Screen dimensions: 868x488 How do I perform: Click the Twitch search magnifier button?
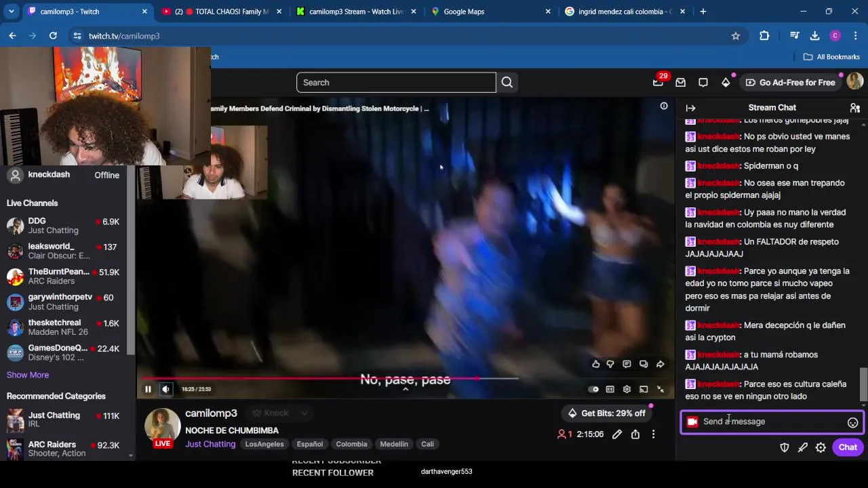pyautogui.click(x=507, y=83)
